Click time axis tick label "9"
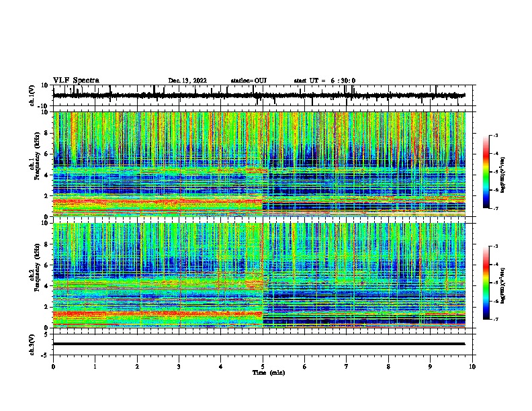Viewport: 532px width, 411px height. click(x=430, y=367)
